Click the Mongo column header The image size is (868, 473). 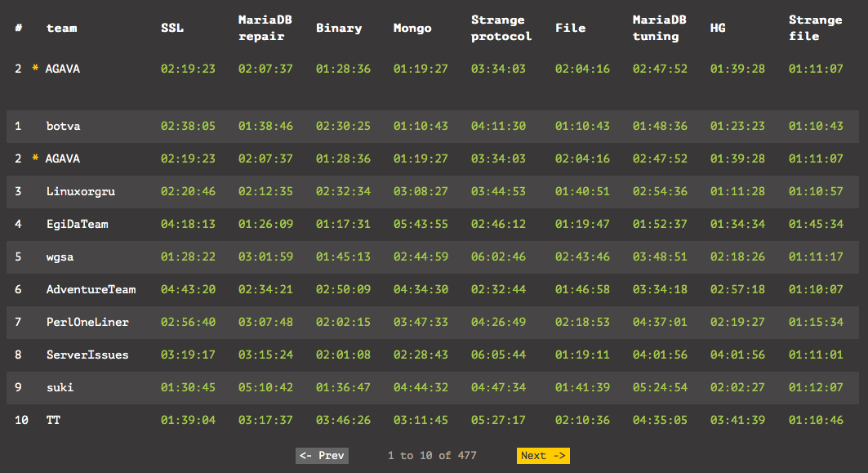pos(412,28)
